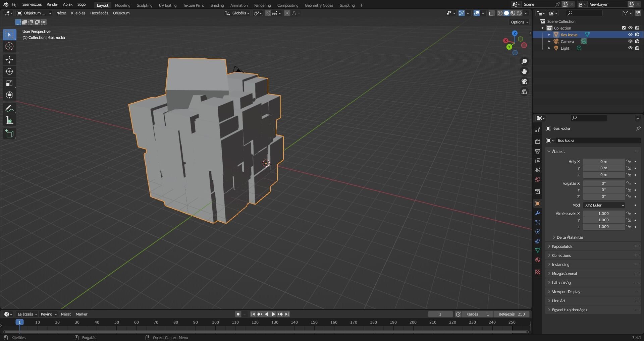Open the Scene properties tab

(x=538, y=170)
